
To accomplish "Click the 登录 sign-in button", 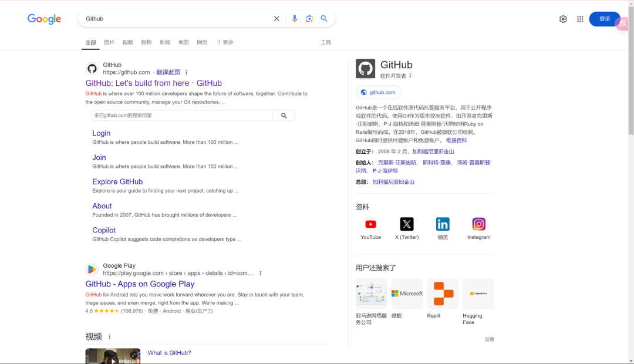I will (605, 18).
